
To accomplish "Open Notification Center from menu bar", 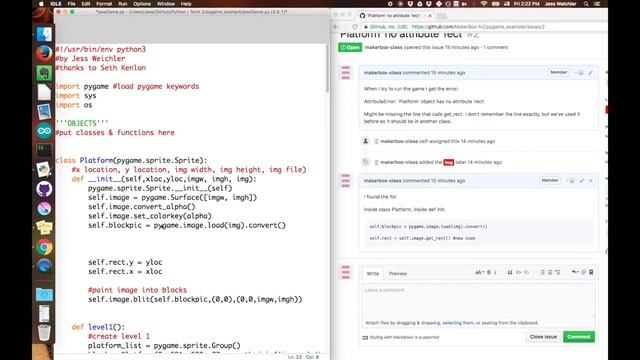I will [597, 4].
